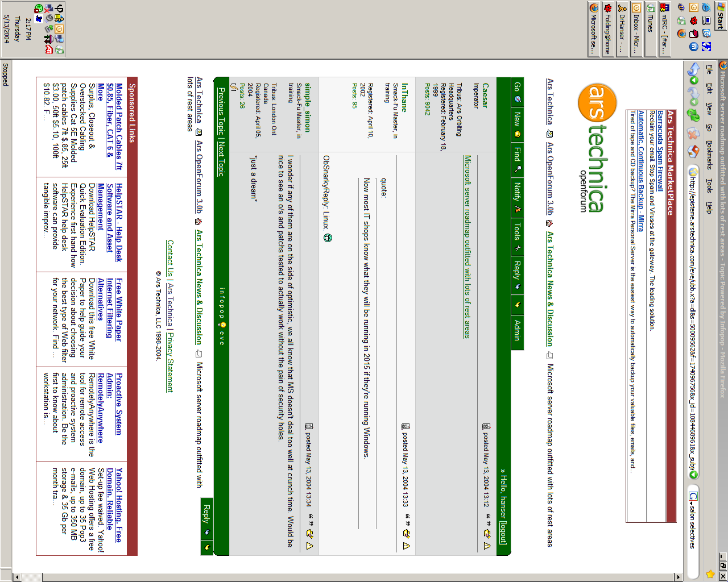Launch Firefox from Quick Launch
This screenshot has width=728, height=582.
point(681,34)
